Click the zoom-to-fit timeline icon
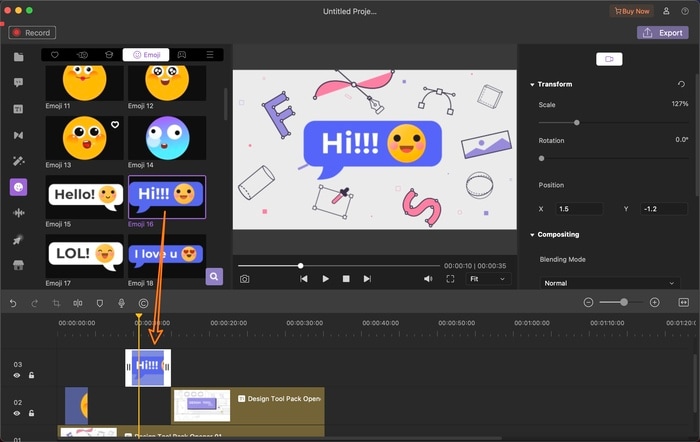The width and height of the screenshot is (700, 442). click(683, 303)
